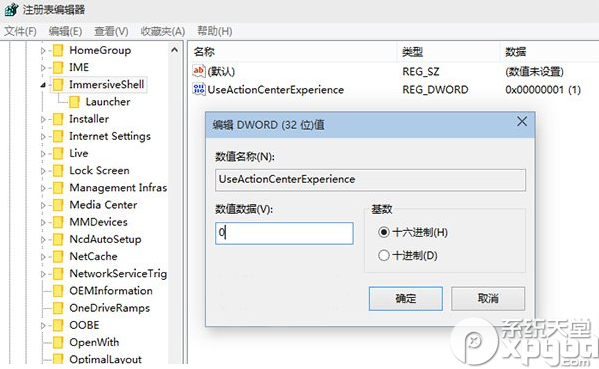Cancel the dialog with 取消 button

(488, 298)
